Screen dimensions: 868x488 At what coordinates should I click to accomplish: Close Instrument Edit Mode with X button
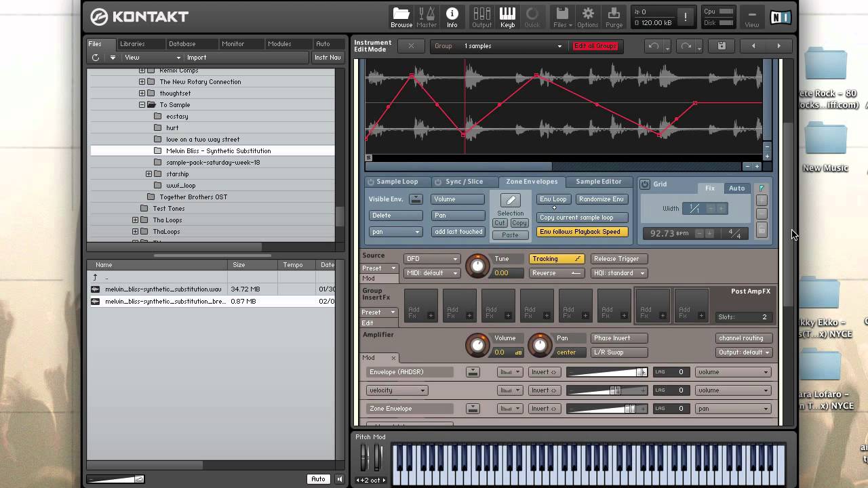tap(411, 46)
